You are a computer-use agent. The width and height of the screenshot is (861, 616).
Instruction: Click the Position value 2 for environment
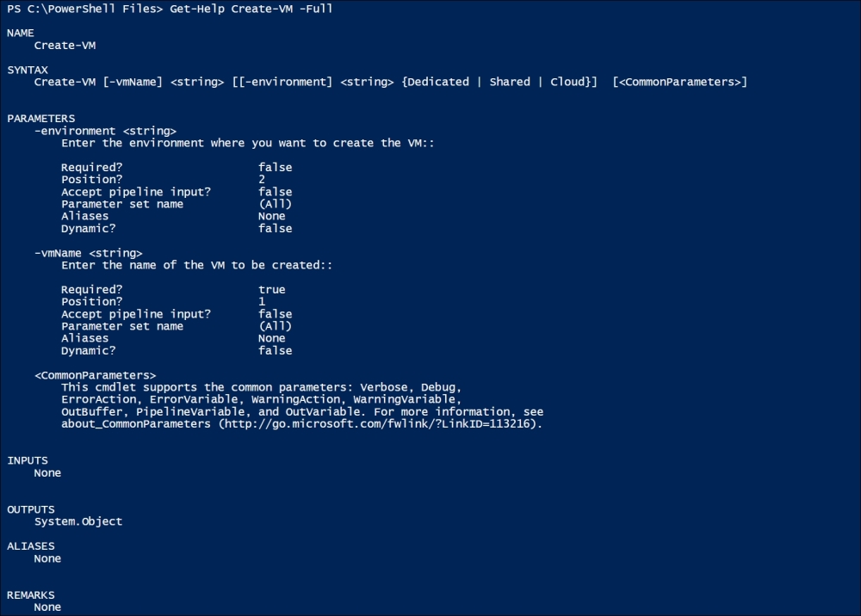262,179
